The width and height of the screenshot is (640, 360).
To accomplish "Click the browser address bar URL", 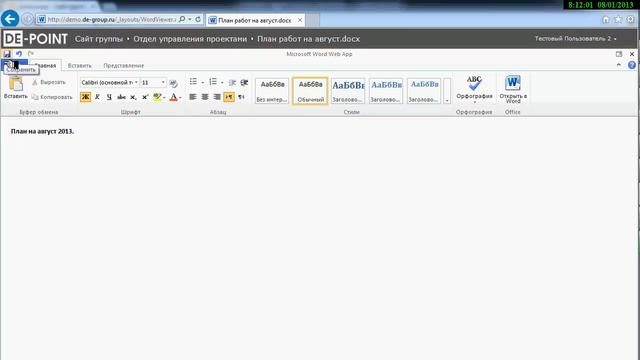I will tap(111, 20).
